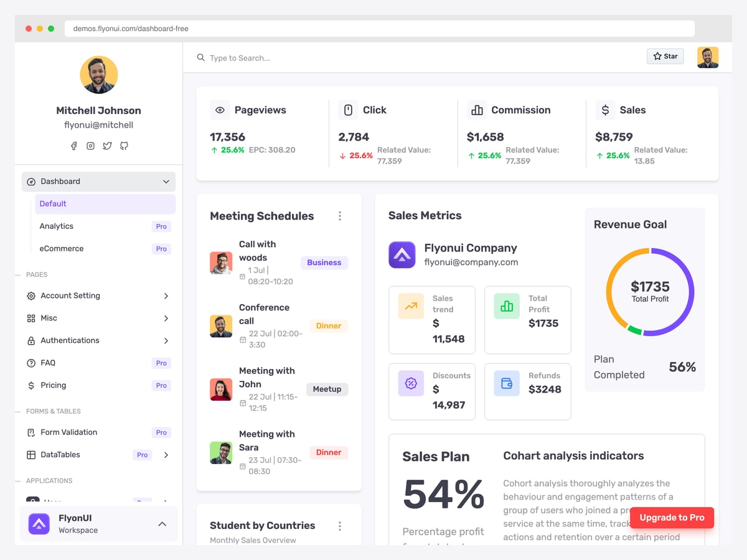Click the Total Profit green chart icon
The width and height of the screenshot is (747, 560).
pos(507,306)
